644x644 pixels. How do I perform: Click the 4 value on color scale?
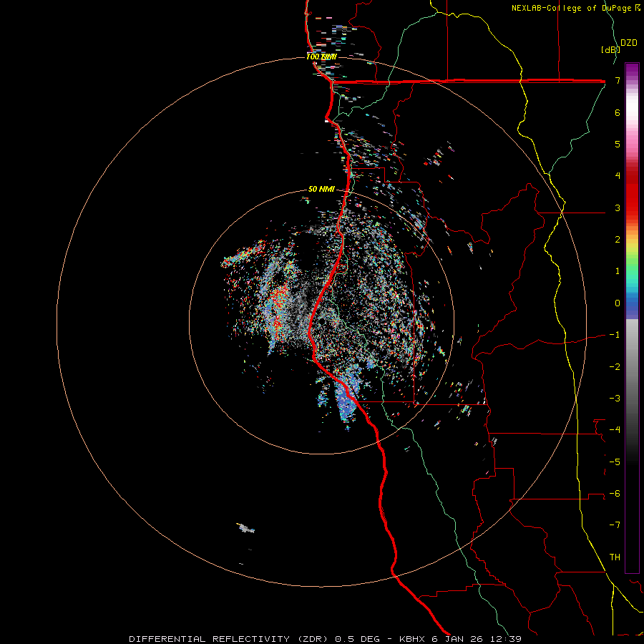pyautogui.click(x=618, y=176)
